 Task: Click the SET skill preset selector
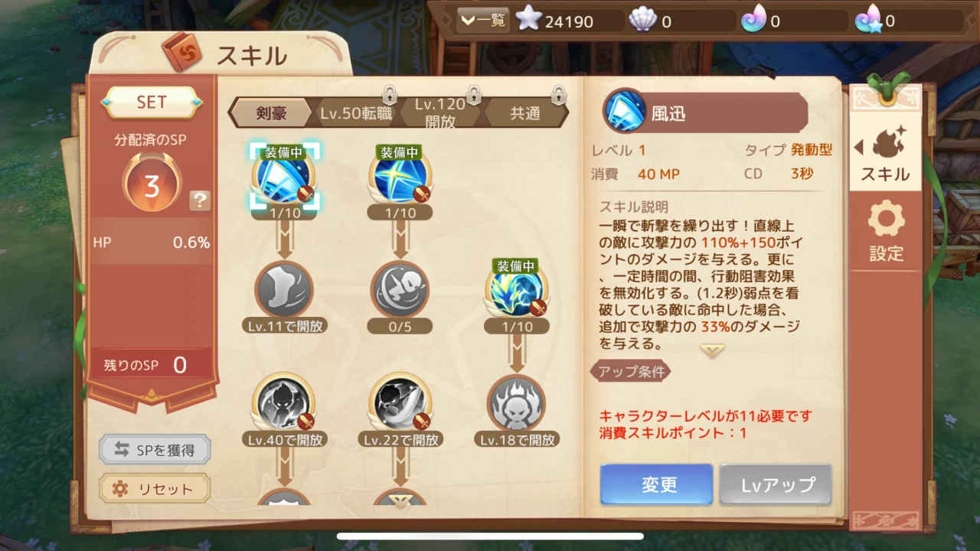[152, 102]
